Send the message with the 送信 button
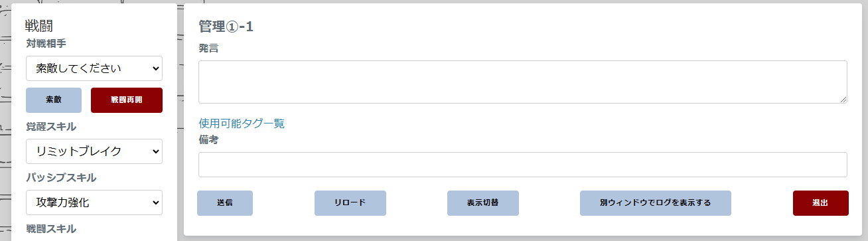Viewport: 868px width, 241px height. 225,203
